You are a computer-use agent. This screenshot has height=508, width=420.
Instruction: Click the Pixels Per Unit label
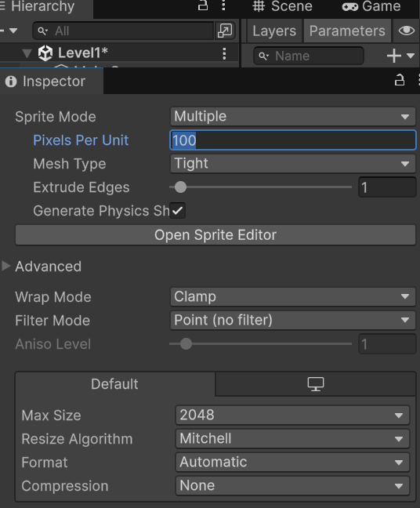coord(81,140)
